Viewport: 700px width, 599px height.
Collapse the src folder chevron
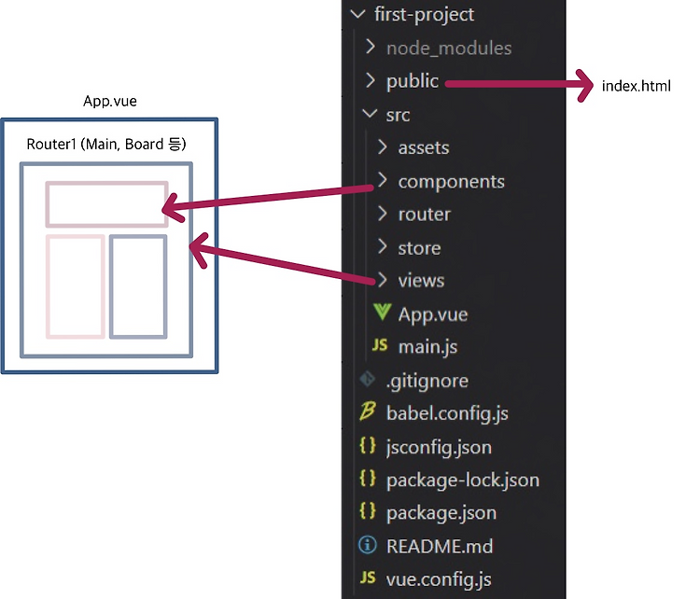tap(371, 114)
